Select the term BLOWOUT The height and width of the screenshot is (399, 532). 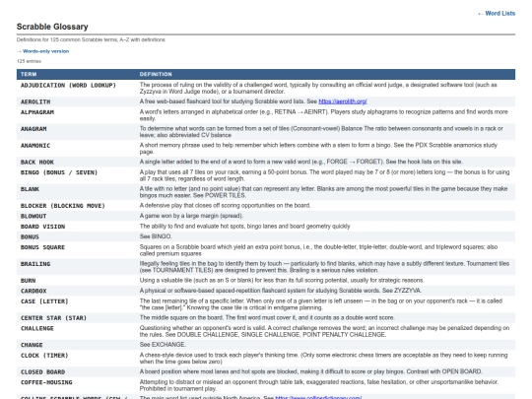(33, 216)
